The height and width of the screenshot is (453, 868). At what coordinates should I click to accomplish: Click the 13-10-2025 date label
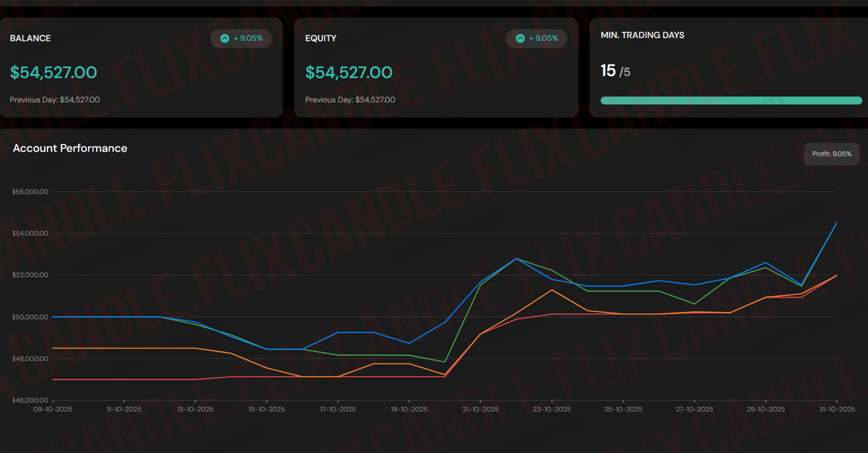[195, 409]
